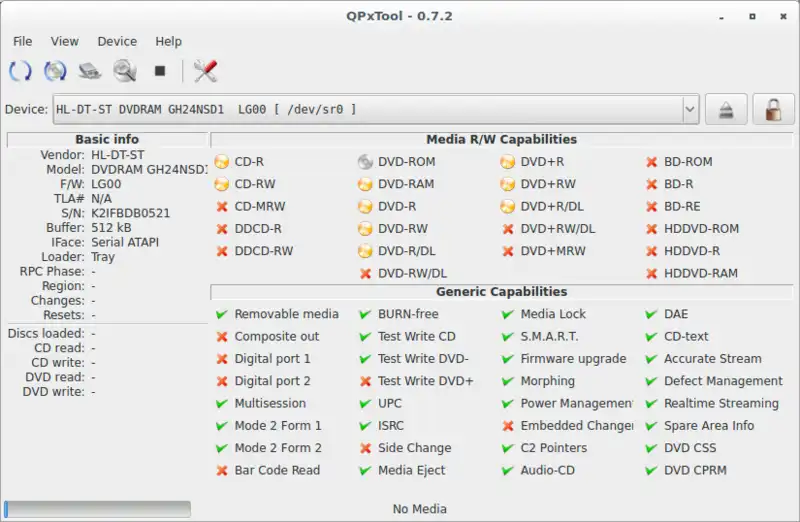The width and height of the screenshot is (800, 522).
Task: Open the Device selection dropdown
Action: point(376,109)
